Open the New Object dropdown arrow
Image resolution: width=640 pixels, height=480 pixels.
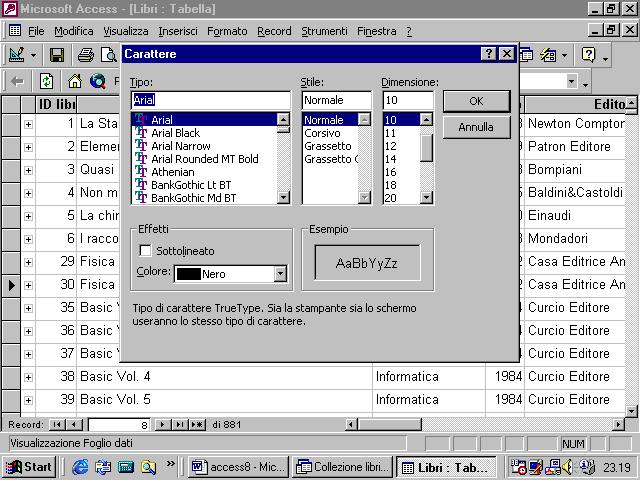[x=564, y=55]
